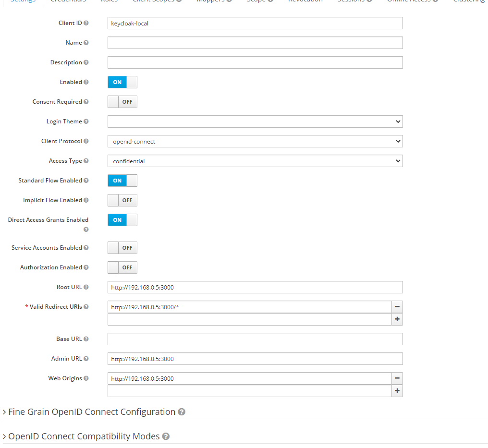The image size is (488, 448).
Task: Click the Description help question mark
Action: coord(86,62)
